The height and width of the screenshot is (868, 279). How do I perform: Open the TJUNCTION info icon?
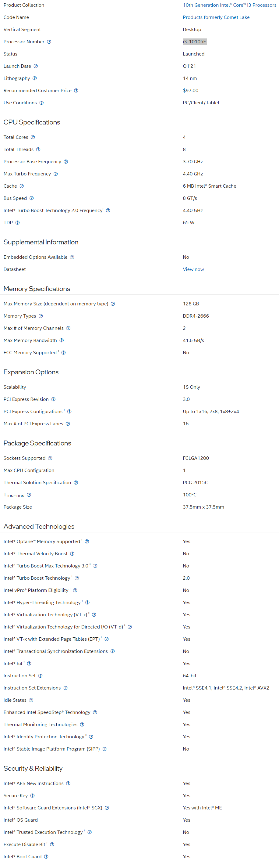point(29,495)
